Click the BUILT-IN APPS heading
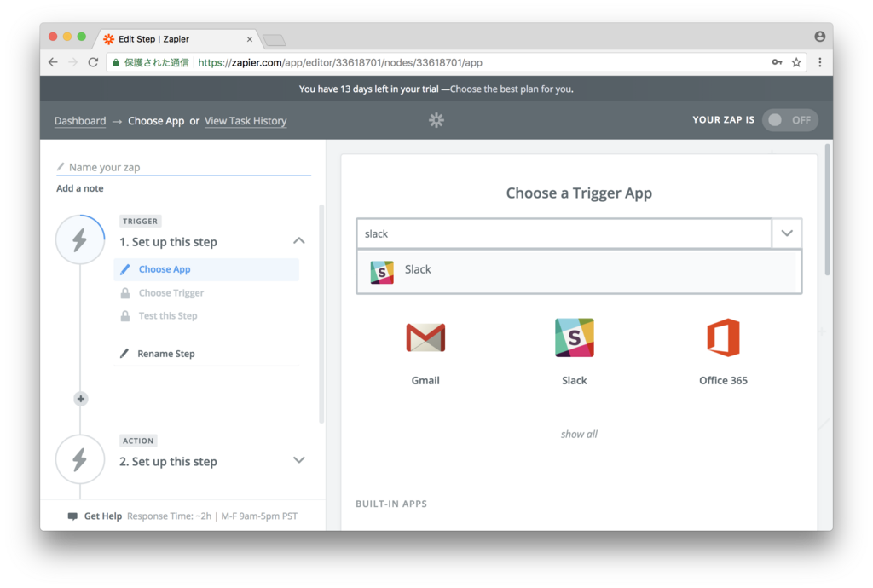Viewport: 873px width, 588px height. [391, 504]
